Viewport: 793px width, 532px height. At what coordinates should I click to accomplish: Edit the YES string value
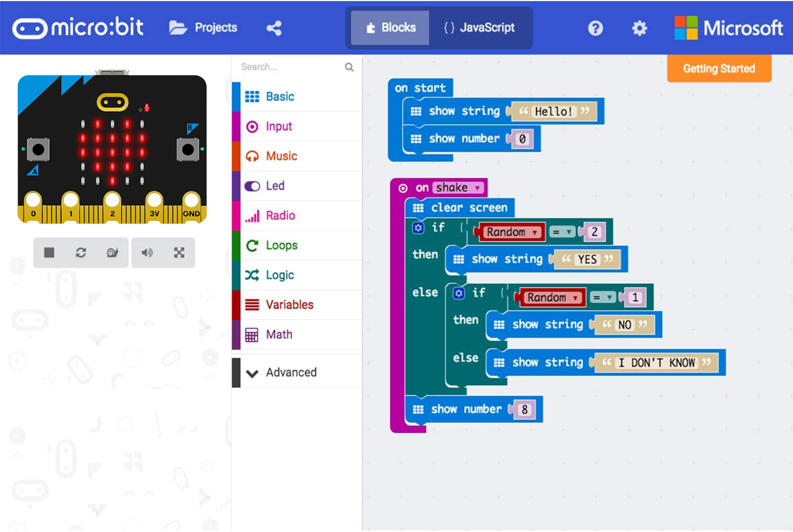point(587,259)
